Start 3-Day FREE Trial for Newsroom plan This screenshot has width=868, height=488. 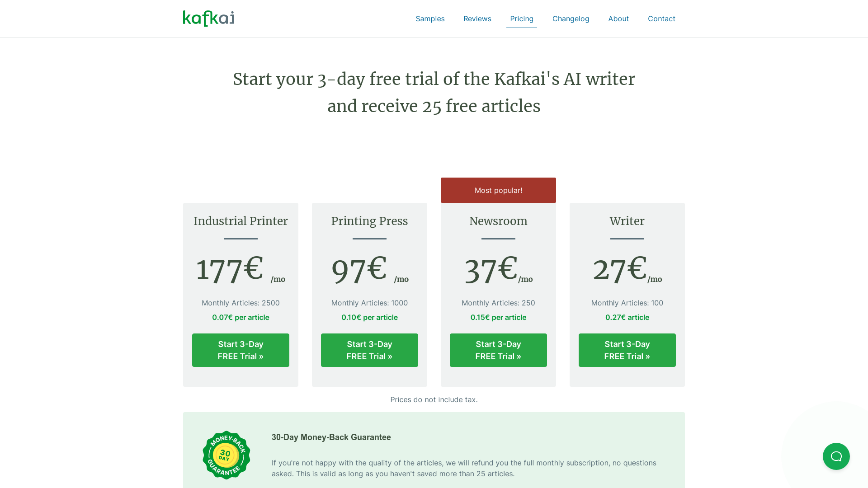click(x=498, y=350)
